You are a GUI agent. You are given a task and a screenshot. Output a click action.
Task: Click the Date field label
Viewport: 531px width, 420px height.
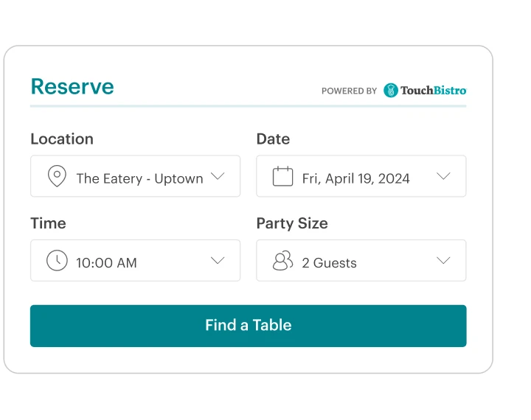coord(273,139)
